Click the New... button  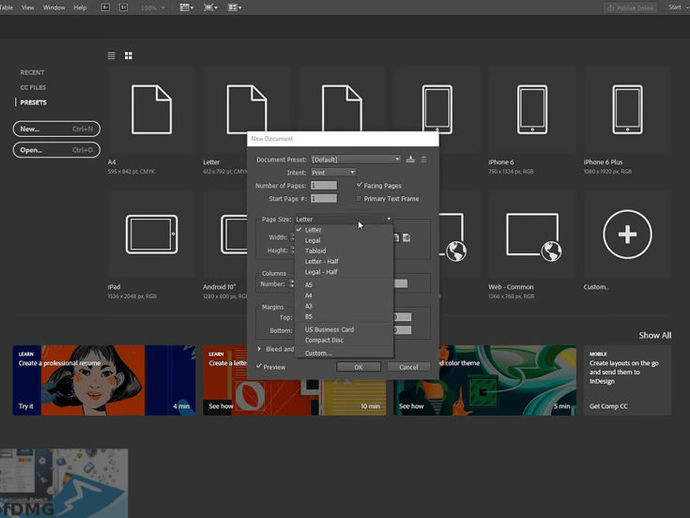tap(56, 129)
